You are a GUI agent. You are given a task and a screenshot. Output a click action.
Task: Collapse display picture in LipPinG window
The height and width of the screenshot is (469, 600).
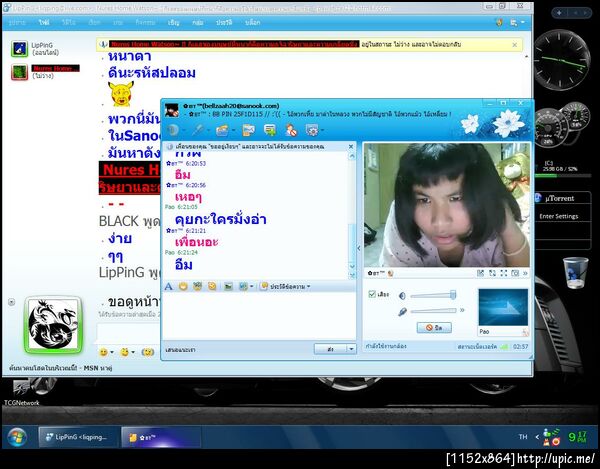(11, 302)
